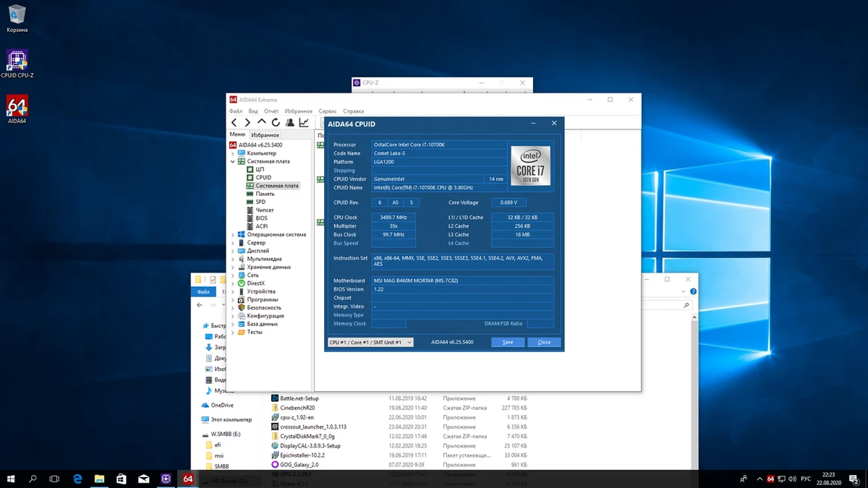Open the Отчёт menu in AIDA64
This screenshot has width=868, height=488.
(x=271, y=111)
